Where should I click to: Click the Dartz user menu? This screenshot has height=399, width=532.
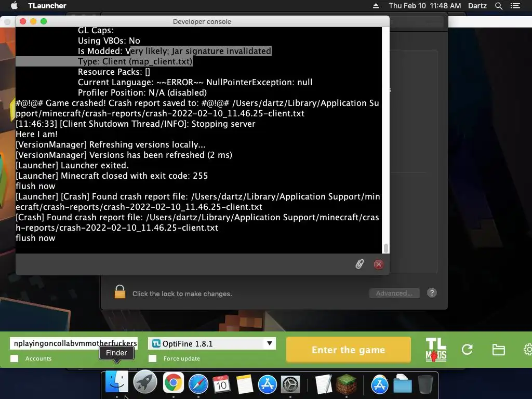[x=477, y=6]
